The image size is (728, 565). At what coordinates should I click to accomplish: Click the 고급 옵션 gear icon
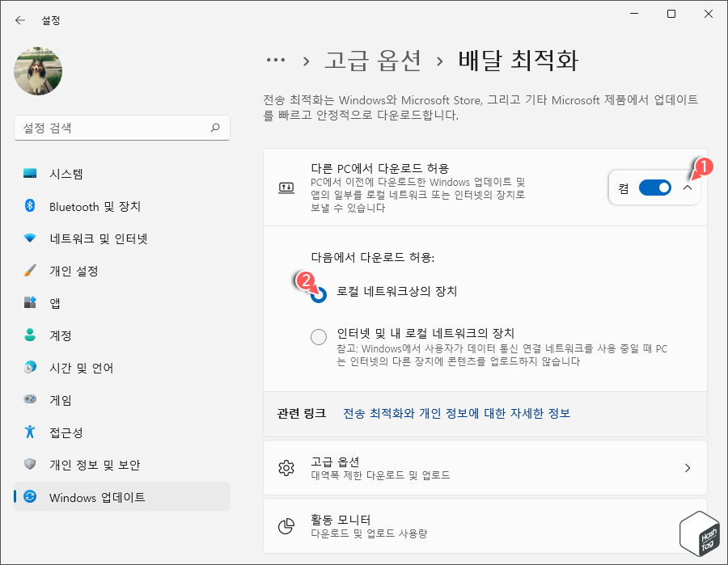(x=286, y=467)
